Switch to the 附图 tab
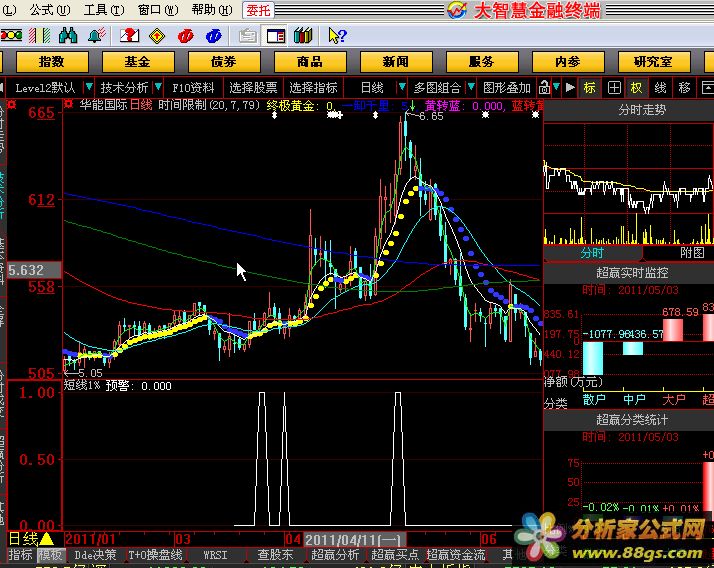The height and width of the screenshot is (568, 714). tap(692, 253)
